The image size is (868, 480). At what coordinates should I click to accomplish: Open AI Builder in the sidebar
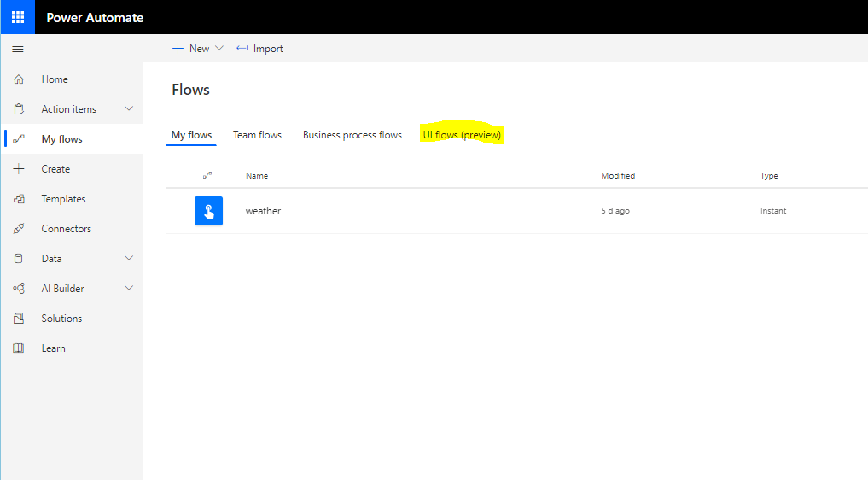click(63, 289)
